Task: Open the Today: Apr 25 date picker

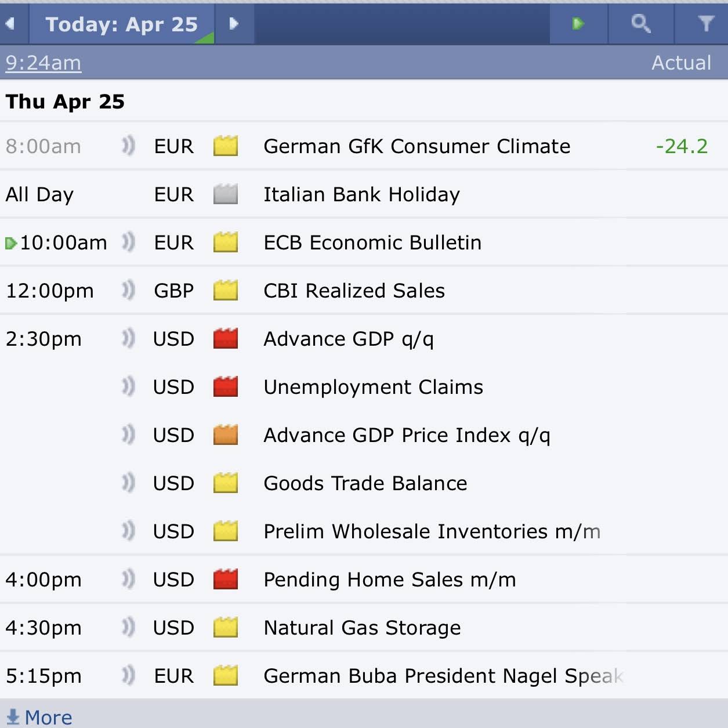Action: pos(122,24)
